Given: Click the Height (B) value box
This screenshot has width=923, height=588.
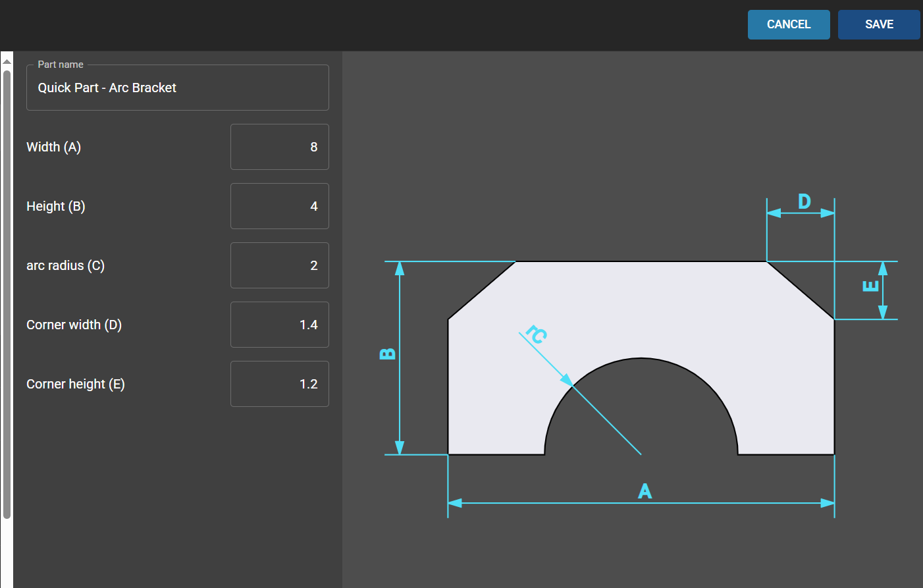Looking at the screenshot, I should pyautogui.click(x=279, y=206).
